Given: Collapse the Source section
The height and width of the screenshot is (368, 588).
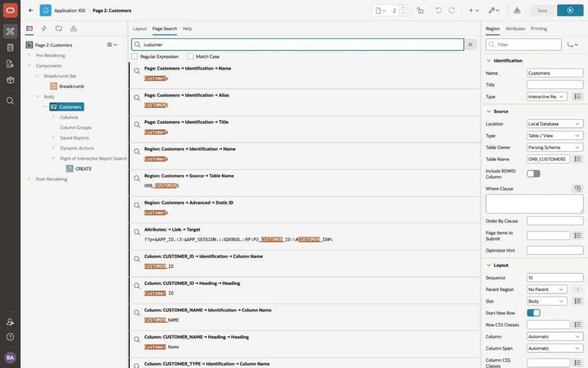Looking at the screenshot, I should (488, 112).
